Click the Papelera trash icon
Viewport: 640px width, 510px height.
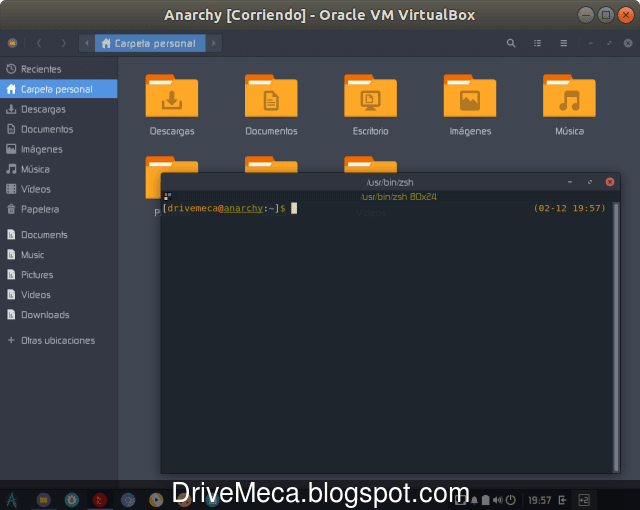(x=11, y=209)
